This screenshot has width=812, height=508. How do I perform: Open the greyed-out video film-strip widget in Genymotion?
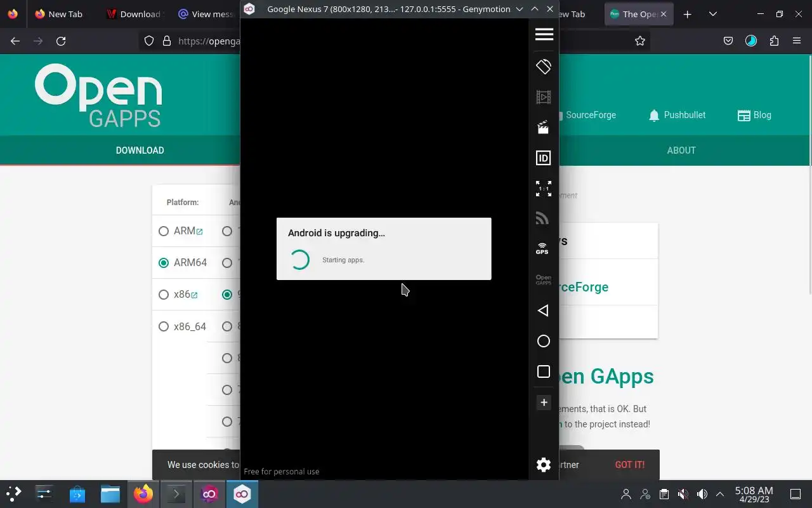tap(544, 97)
